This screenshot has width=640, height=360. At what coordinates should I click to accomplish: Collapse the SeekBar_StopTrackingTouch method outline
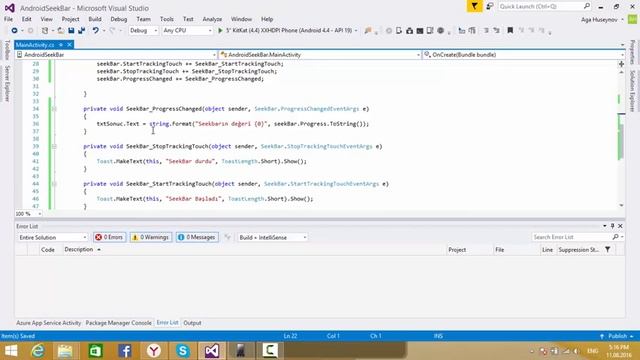[54, 147]
